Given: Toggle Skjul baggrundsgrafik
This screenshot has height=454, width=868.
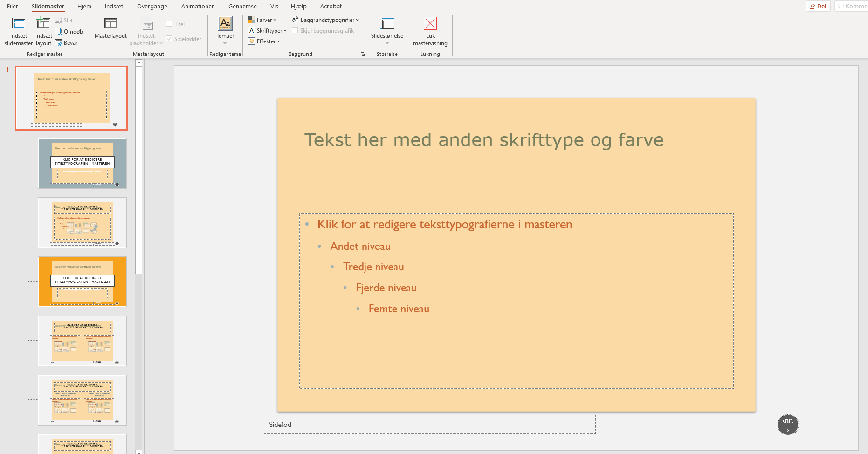Looking at the screenshot, I should tap(296, 30).
